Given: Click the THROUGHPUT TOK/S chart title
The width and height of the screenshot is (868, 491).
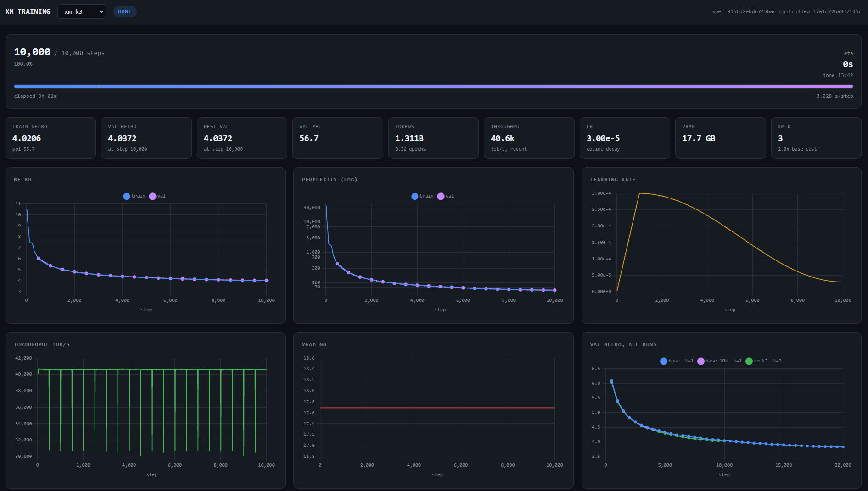Looking at the screenshot, I should [x=42, y=344].
